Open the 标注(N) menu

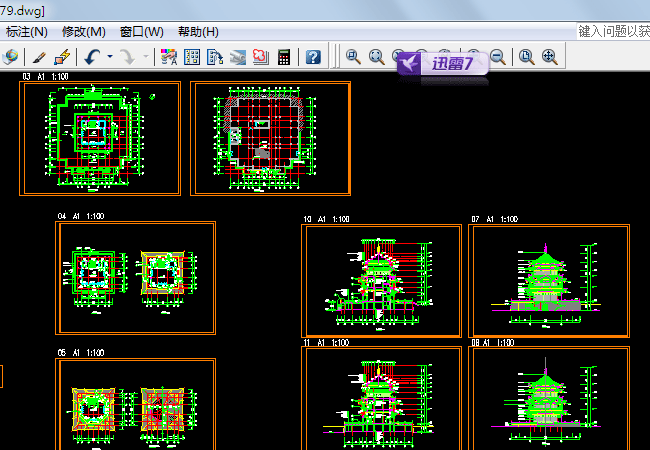26,32
